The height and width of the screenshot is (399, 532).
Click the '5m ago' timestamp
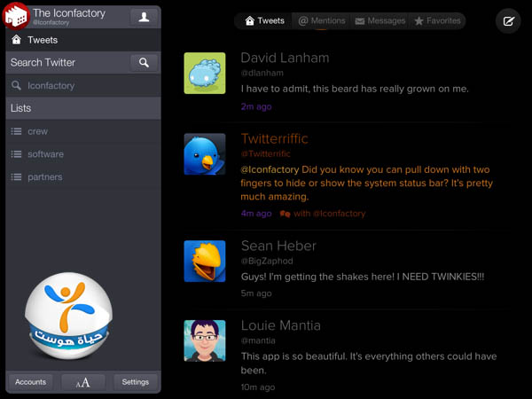(x=256, y=293)
